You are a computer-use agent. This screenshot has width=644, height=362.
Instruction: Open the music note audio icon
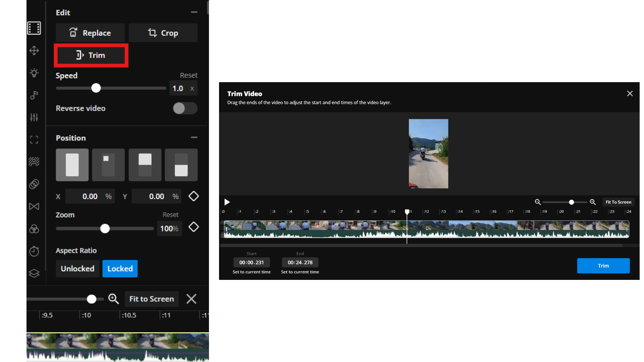[x=34, y=95]
